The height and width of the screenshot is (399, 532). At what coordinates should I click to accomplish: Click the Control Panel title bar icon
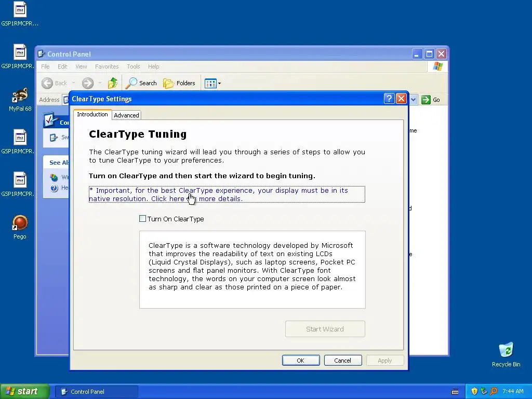42,54
